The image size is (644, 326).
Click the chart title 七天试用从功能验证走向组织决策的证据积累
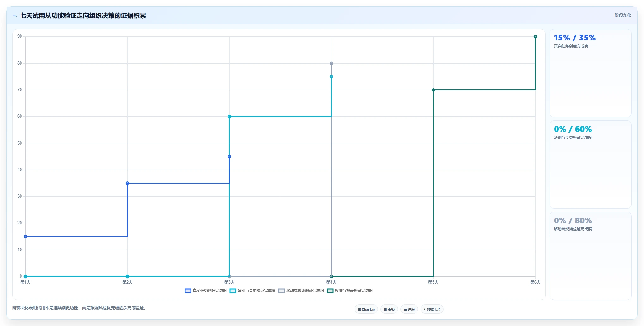pyautogui.click(x=83, y=15)
